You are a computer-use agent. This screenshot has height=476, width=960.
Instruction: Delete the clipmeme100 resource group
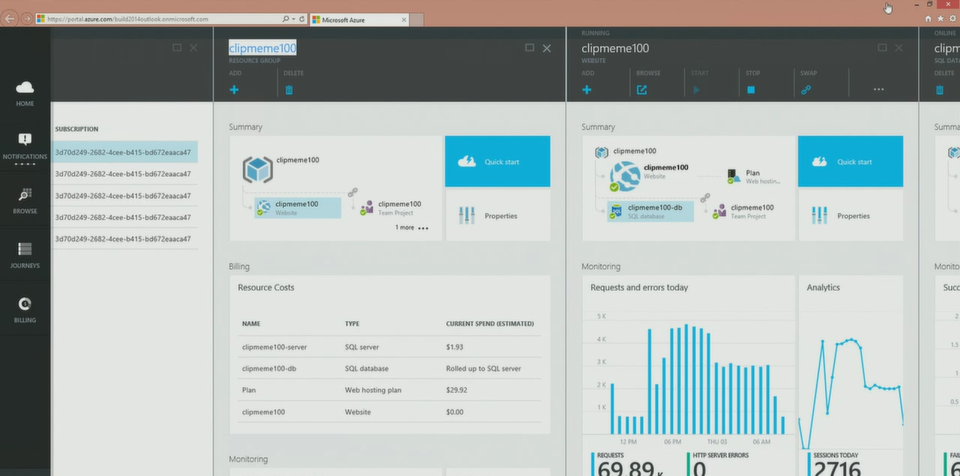coord(289,90)
